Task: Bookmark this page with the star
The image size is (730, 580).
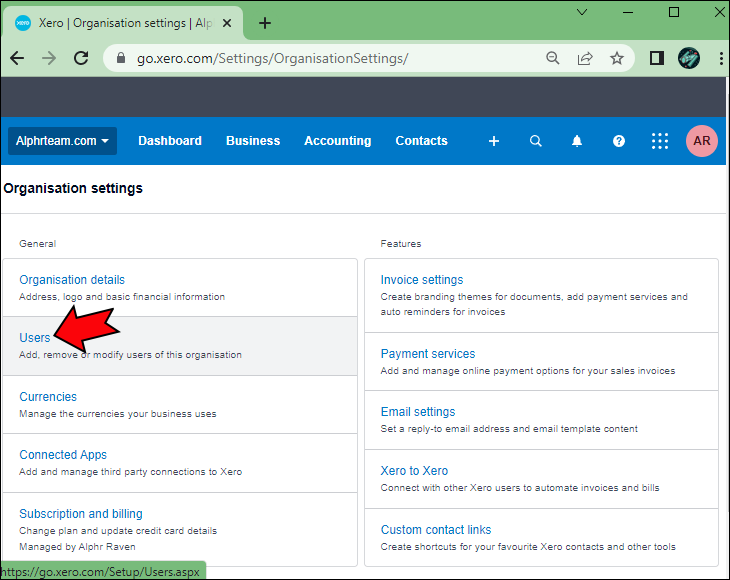Action: click(x=617, y=58)
